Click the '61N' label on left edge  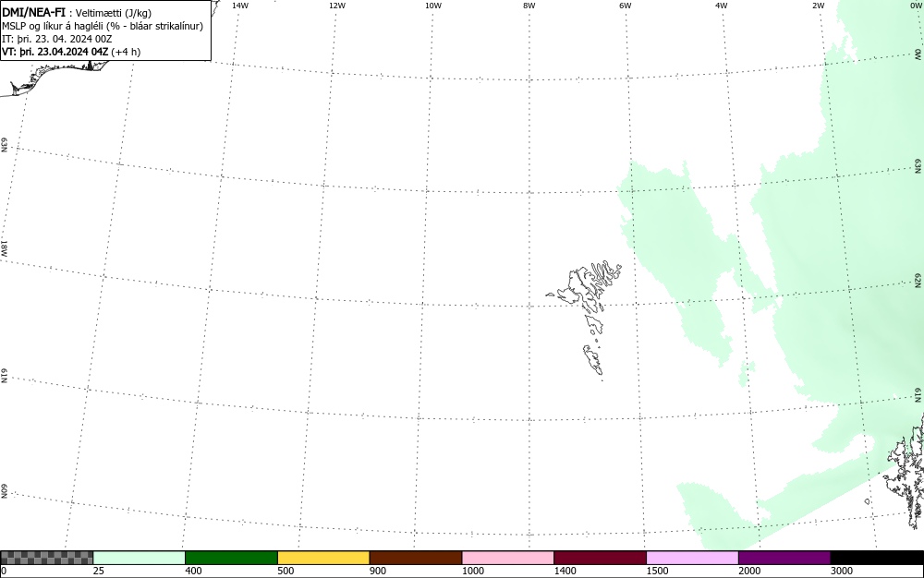tap(4, 376)
